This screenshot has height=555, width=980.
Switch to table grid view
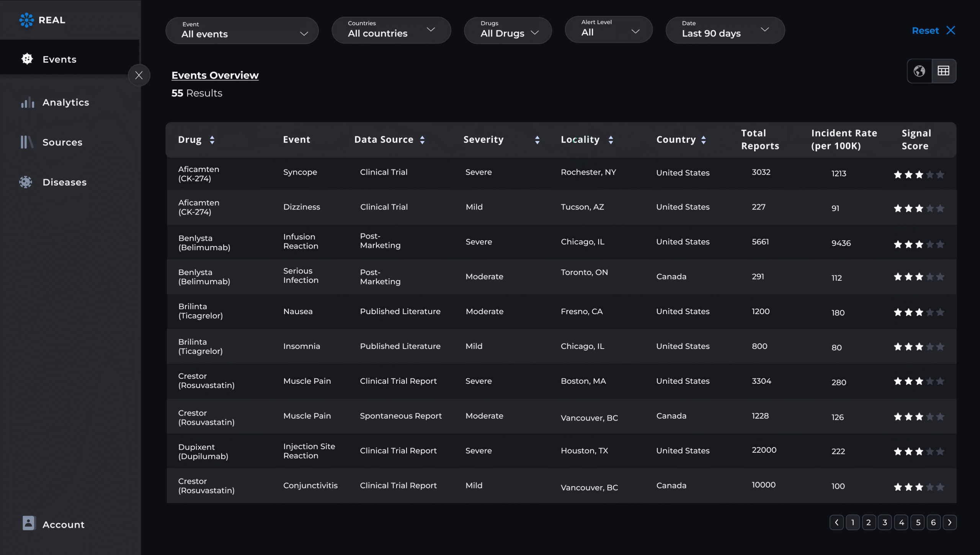tap(944, 71)
